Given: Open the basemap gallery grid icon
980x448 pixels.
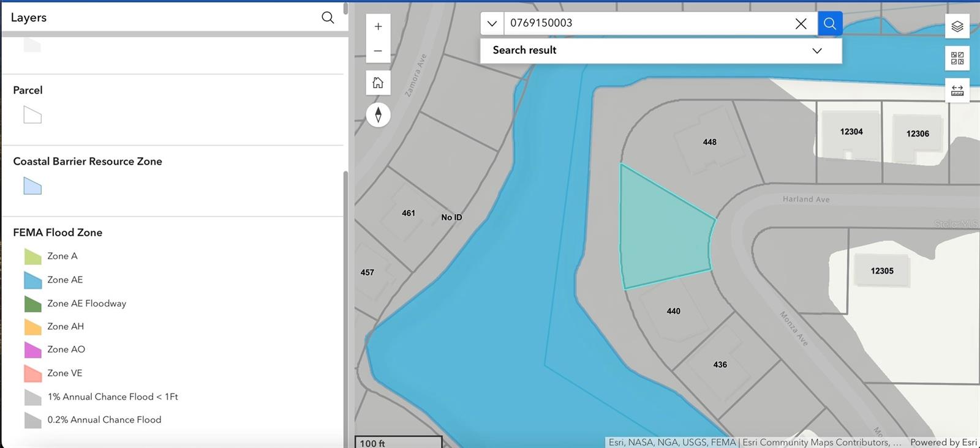Looking at the screenshot, I should 957,58.
